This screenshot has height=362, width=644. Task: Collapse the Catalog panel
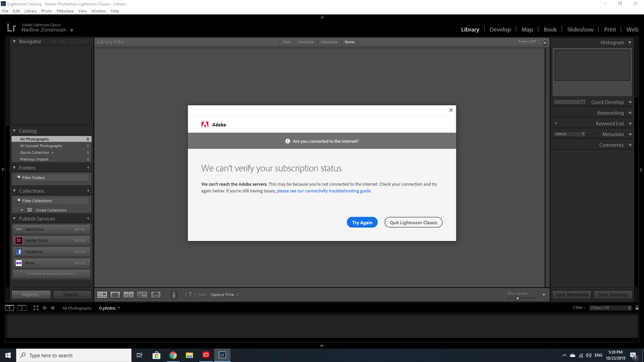(x=14, y=131)
